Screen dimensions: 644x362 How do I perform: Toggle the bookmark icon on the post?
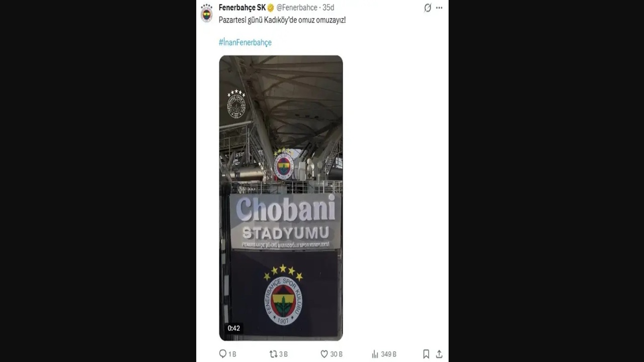(x=426, y=354)
